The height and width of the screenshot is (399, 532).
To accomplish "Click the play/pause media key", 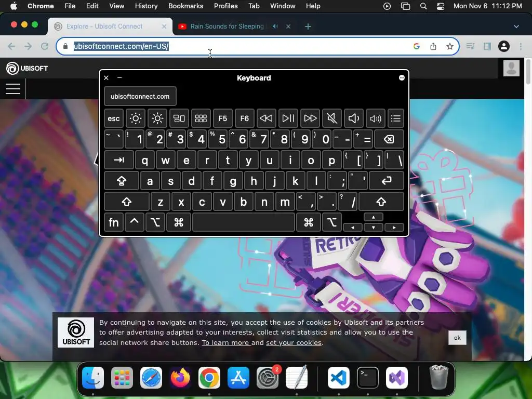I will point(288,118).
